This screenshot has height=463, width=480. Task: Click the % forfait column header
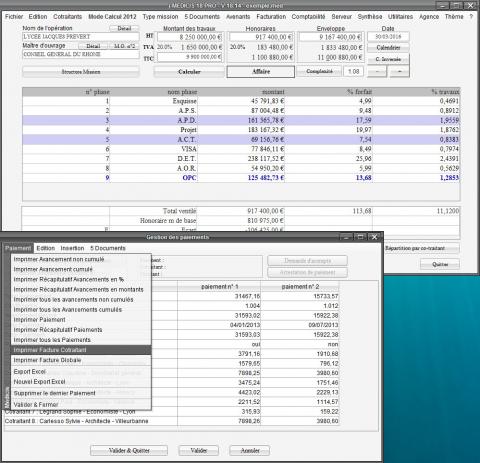coord(329,92)
